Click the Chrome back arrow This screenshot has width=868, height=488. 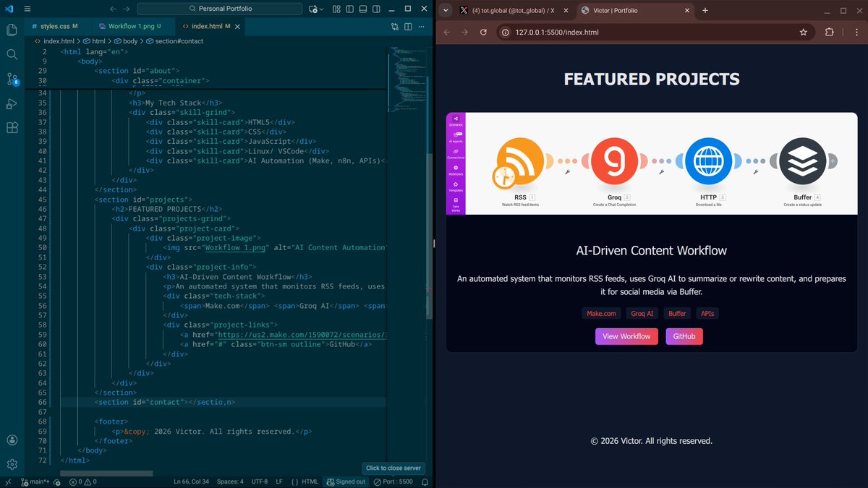pos(447,33)
